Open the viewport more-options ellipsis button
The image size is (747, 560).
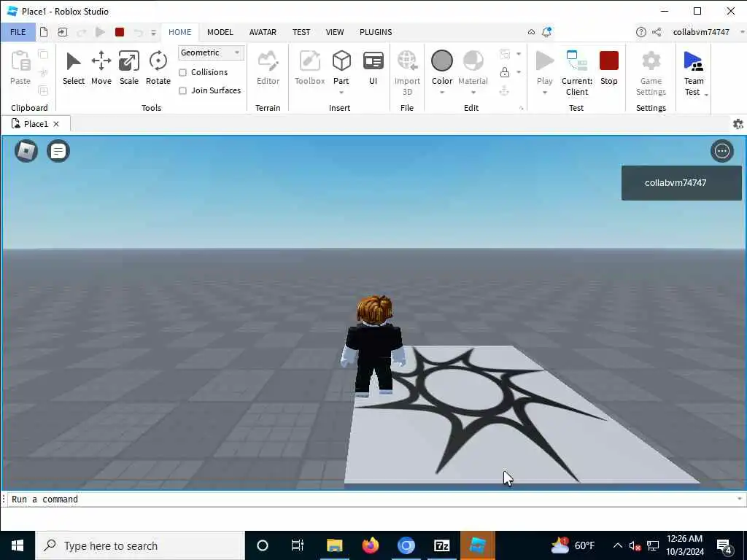[721, 151]
